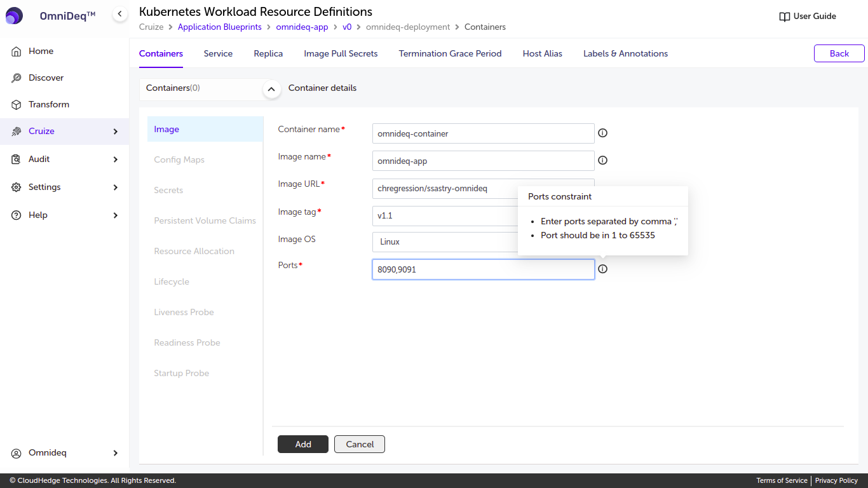This screenshot has height=488, width=868.
Task: Click the CloudHedge Technologies copyright text
Action: pos(93,481)
